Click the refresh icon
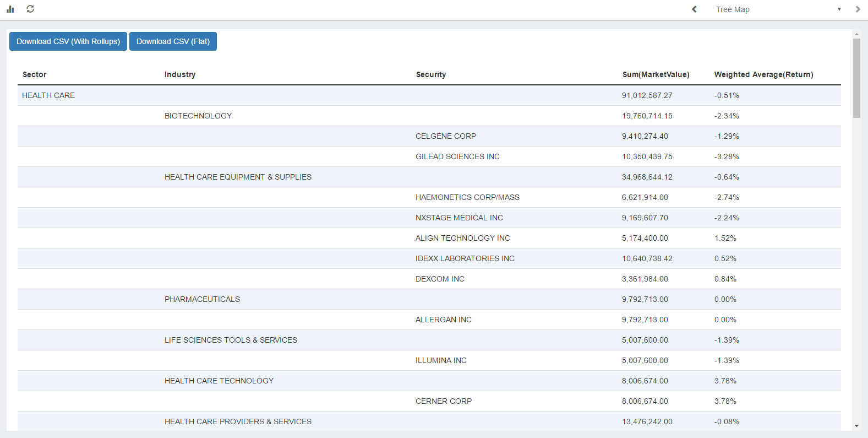The width and height of the screenshot is (868, 438). click(30, 9)
